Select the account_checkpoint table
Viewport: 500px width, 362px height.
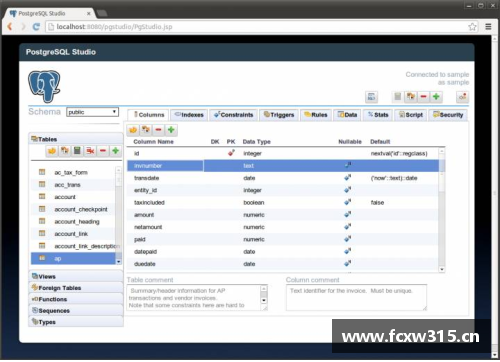tap(73, 209)
